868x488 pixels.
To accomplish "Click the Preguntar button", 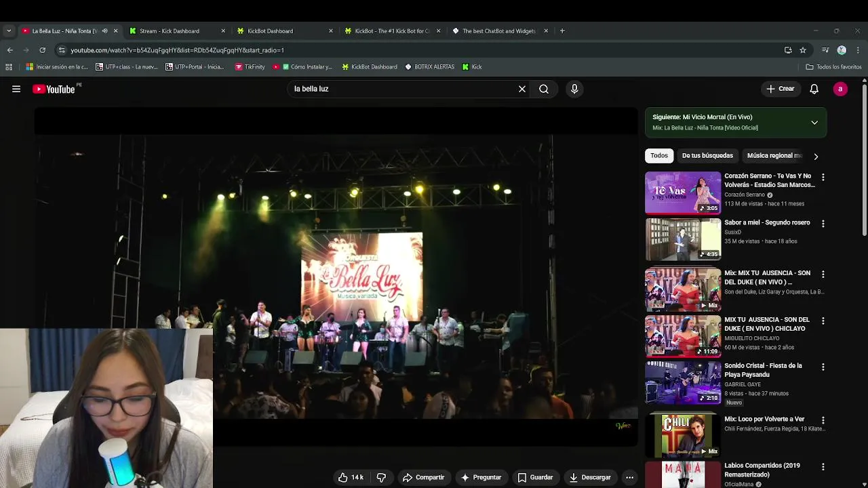I will pos(481,477).
